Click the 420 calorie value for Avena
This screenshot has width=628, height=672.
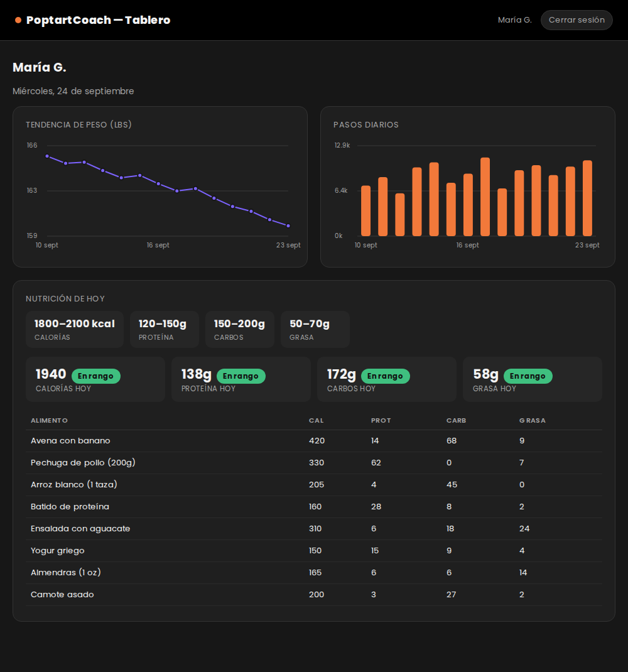317,441
